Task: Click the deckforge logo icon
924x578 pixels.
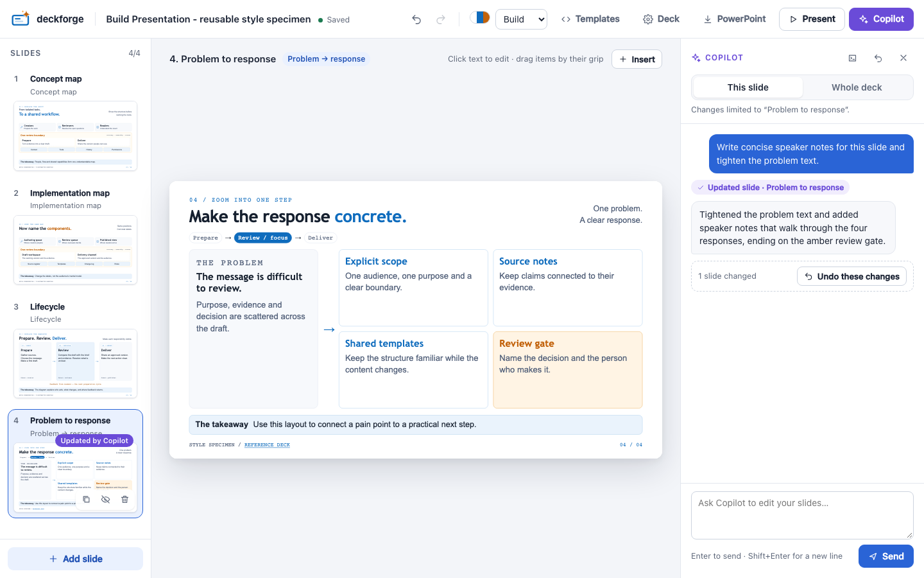Action: (21, 19)
